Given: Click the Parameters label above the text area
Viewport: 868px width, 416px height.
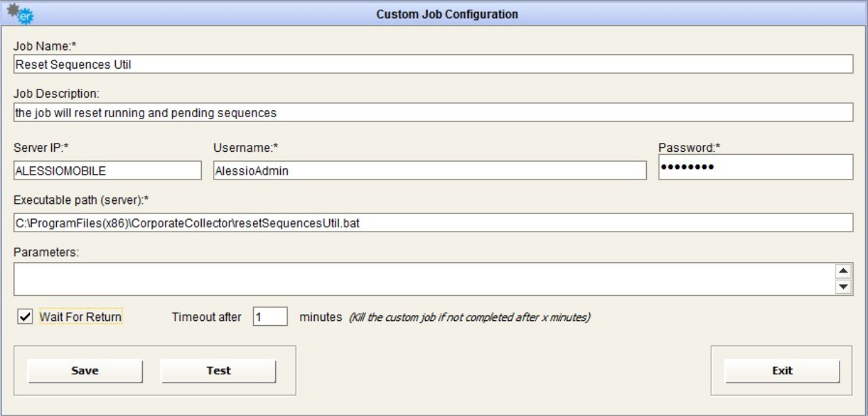Looking at the screenshot, I should [x=46, y=252].
